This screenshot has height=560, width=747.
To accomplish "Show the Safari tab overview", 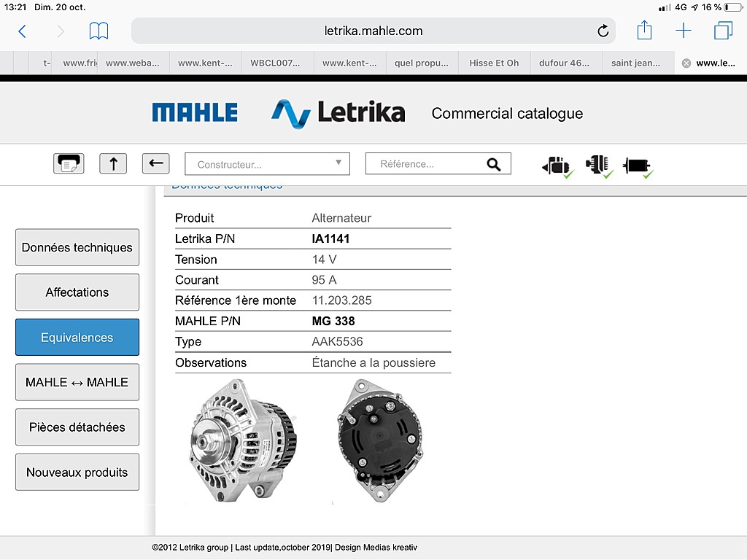I will pos(723,31).
